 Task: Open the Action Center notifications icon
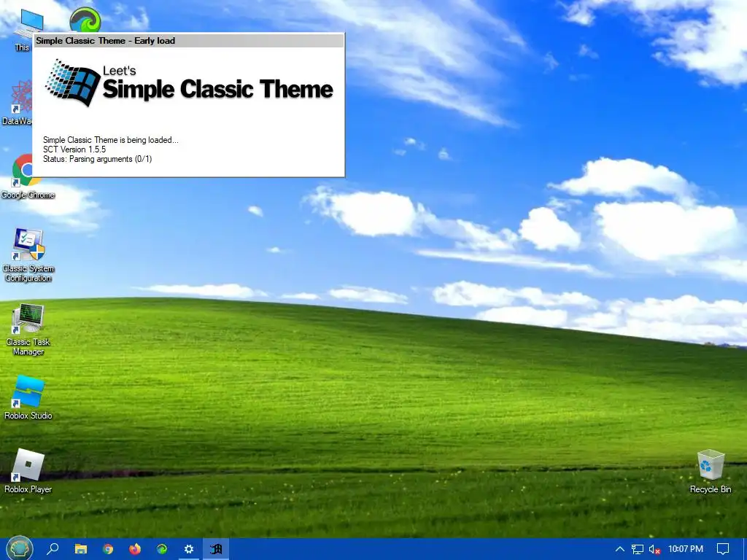(723, 549)
